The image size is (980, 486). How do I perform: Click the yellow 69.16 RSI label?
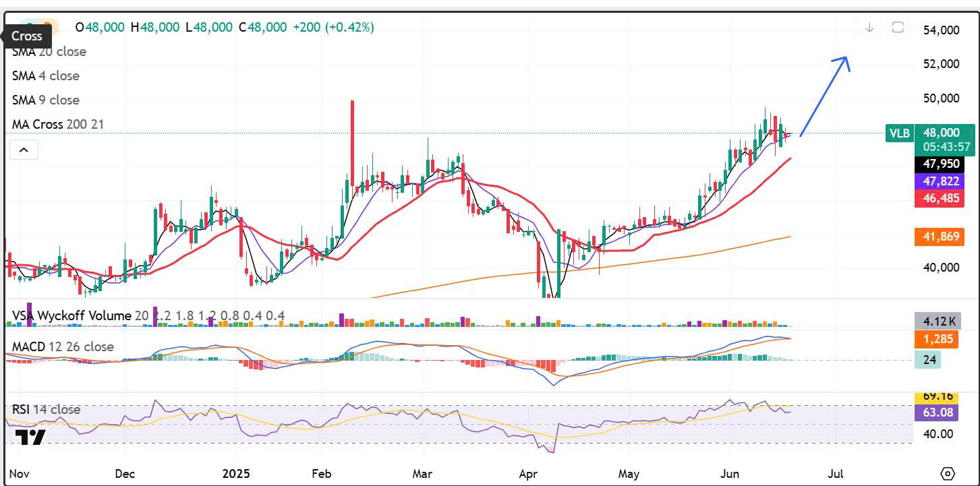tap(938, 396)
